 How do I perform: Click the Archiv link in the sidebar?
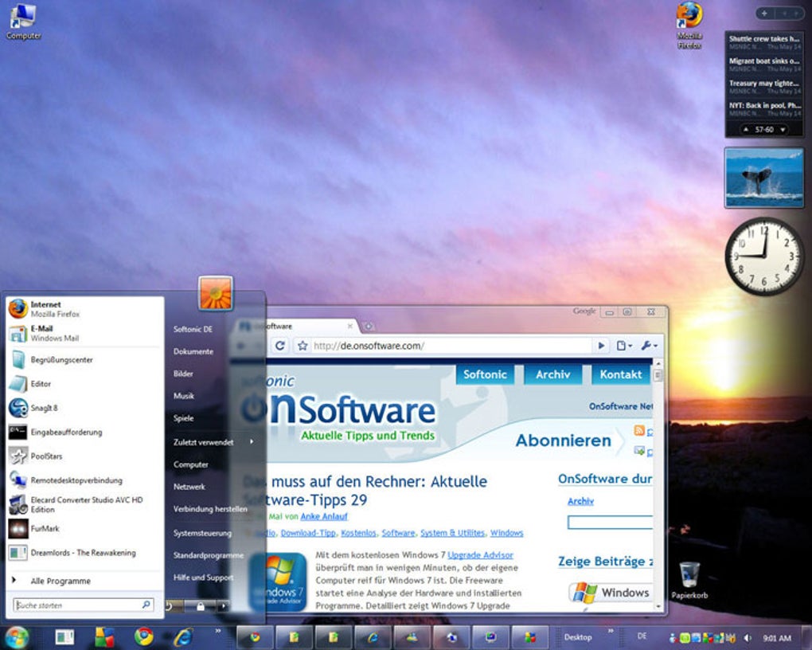[x=580, y=501]
